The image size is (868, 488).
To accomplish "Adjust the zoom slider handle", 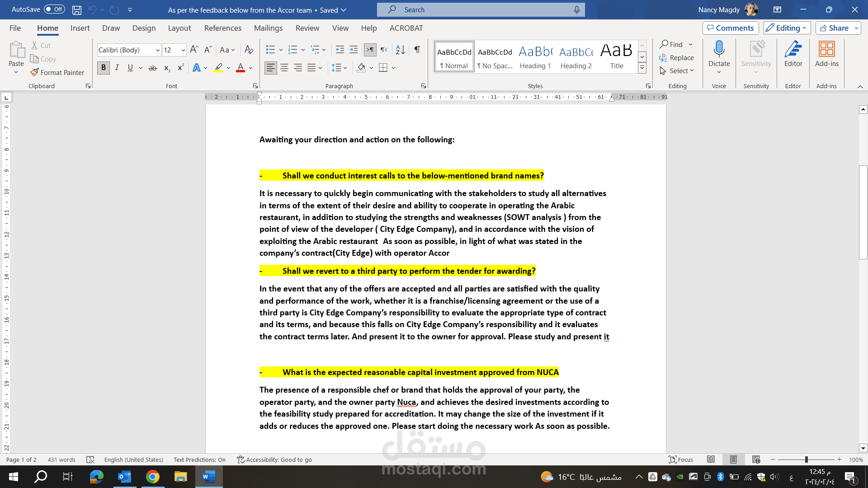I will (806, 460).
